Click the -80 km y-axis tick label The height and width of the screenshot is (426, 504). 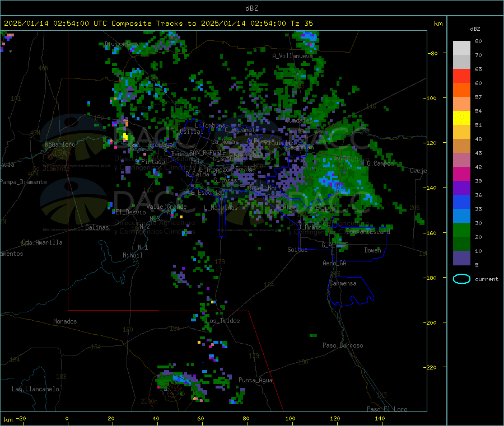coord(433,53)
